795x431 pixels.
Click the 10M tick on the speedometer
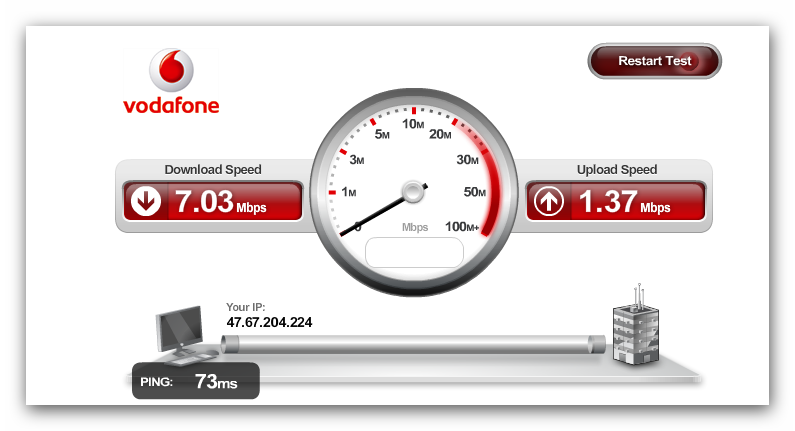point(413,124)
